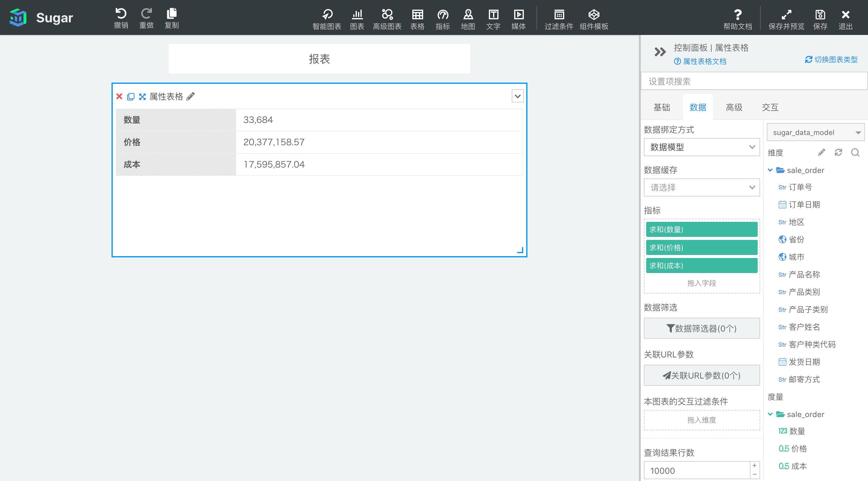
Task: Collapse the sale_order folder under 度量
Action: (x=770, y=414)
